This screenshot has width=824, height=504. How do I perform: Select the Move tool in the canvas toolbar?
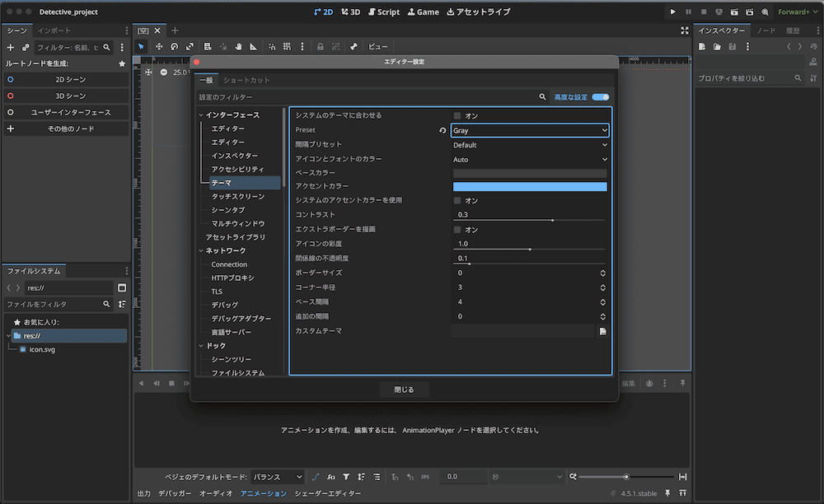(x=160, y=47)
